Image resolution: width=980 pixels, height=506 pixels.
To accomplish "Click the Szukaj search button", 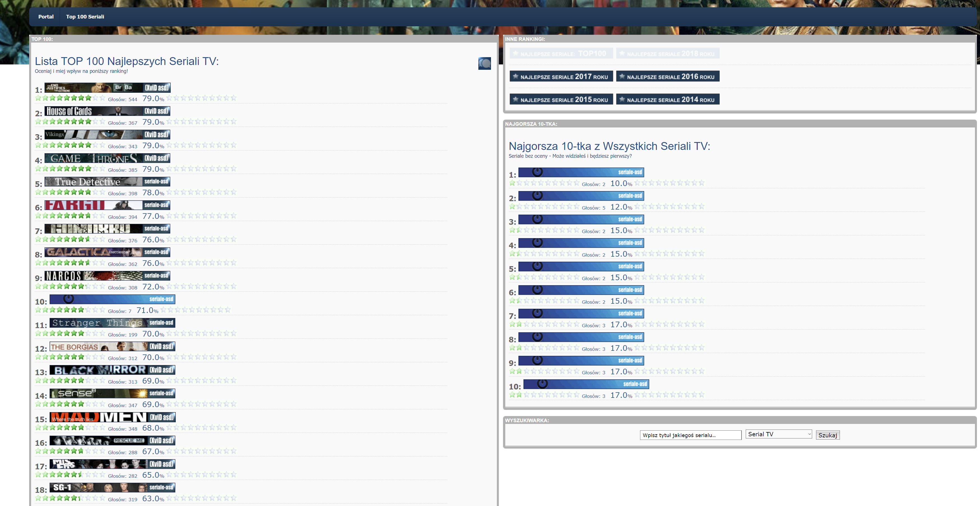I will [x=828, y=435].
